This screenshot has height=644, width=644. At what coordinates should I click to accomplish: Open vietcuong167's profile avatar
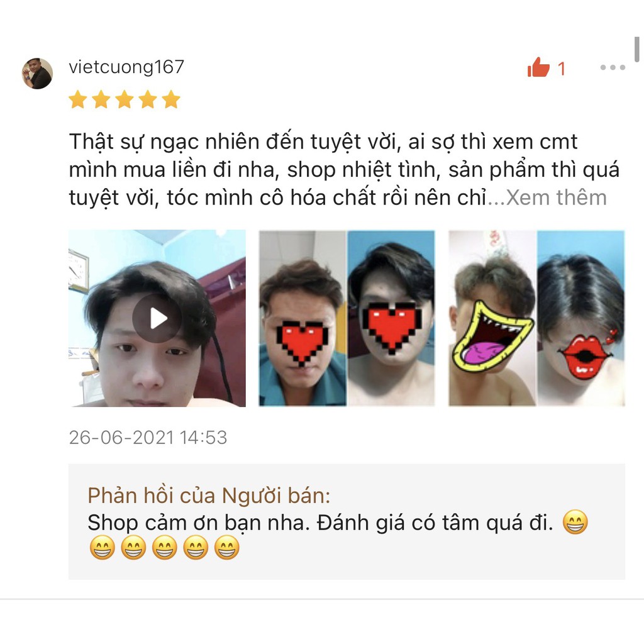[x=37, y=74]
